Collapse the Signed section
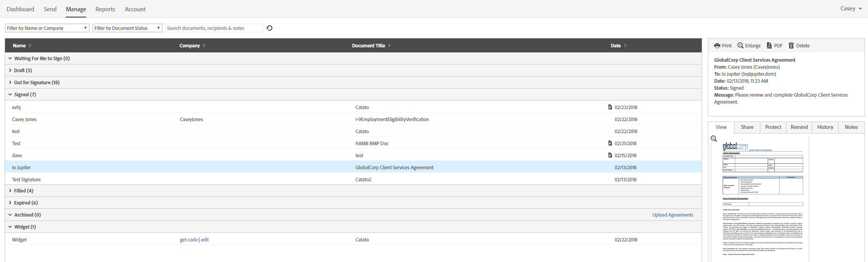Viewport: 868px width, 262px height. [x=10, y=94]
